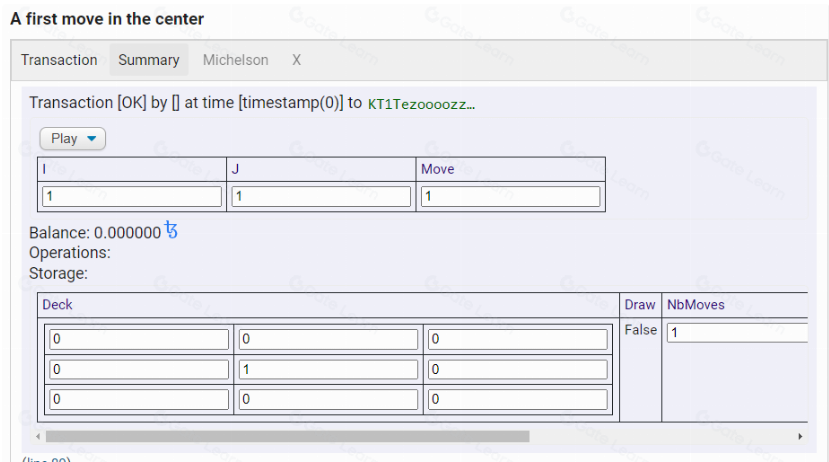Screen dimensions: 829x462
Task: Switch to the Summary tab
Action: [148, 60]
